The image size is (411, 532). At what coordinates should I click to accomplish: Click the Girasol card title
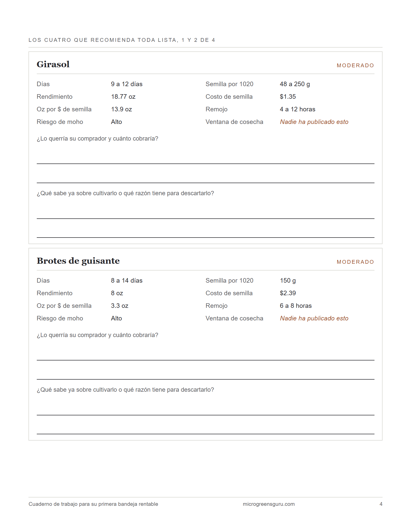click(x=53, y=64)
